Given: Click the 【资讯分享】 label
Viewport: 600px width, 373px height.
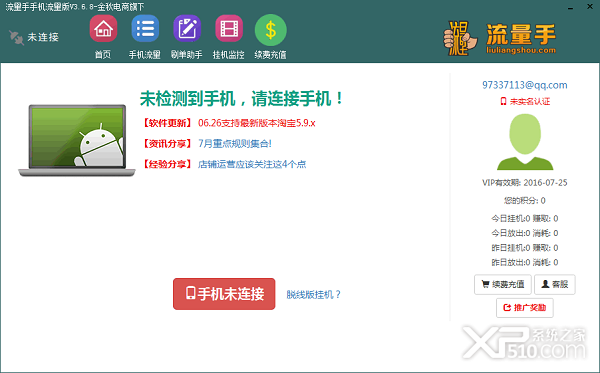Looking at the screenshot, I should 167,143.
